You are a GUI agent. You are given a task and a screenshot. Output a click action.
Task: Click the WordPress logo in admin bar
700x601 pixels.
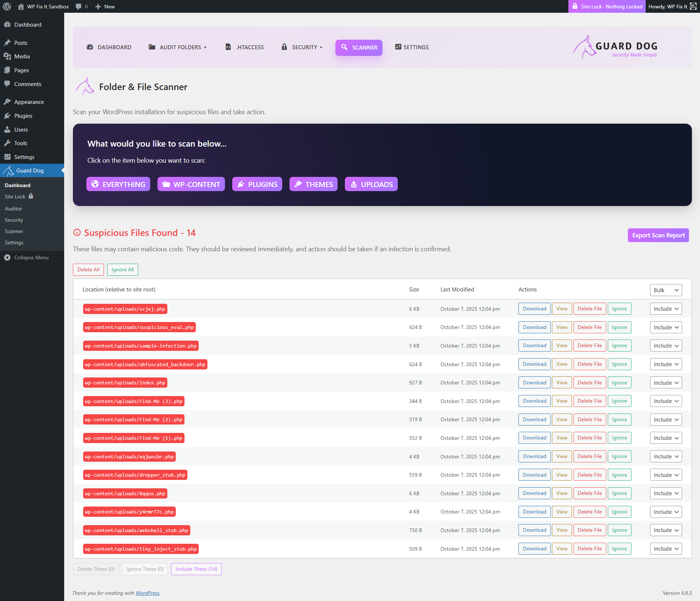coord(7,7)
